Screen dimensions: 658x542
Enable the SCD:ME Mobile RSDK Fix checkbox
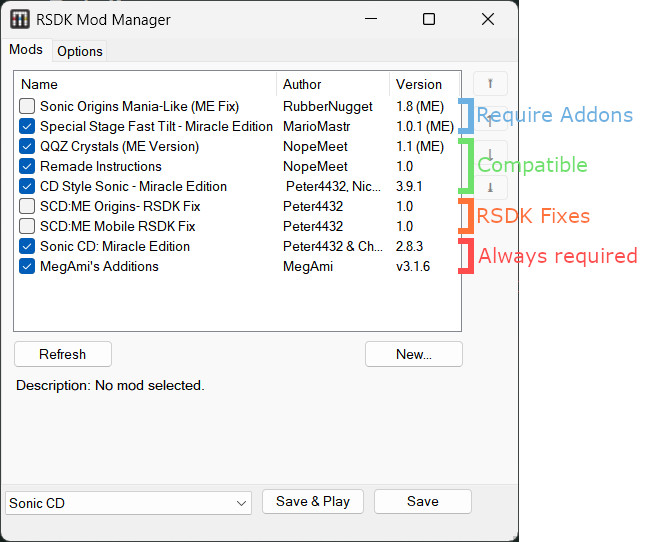click(27, 226)
